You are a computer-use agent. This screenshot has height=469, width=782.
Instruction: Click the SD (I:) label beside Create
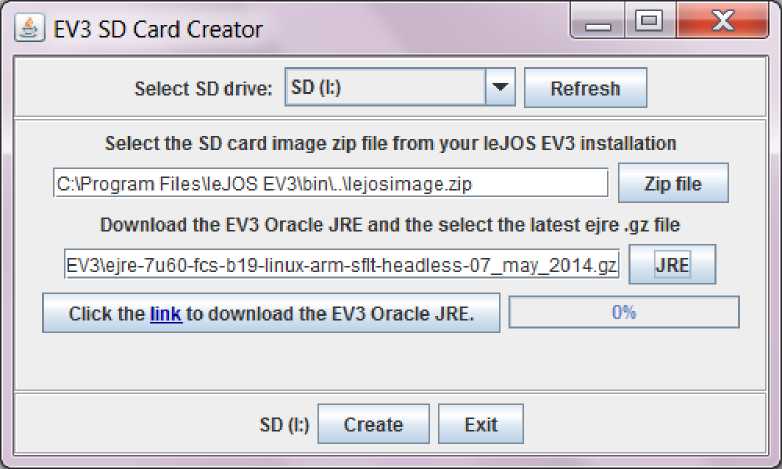click(284, 425)
